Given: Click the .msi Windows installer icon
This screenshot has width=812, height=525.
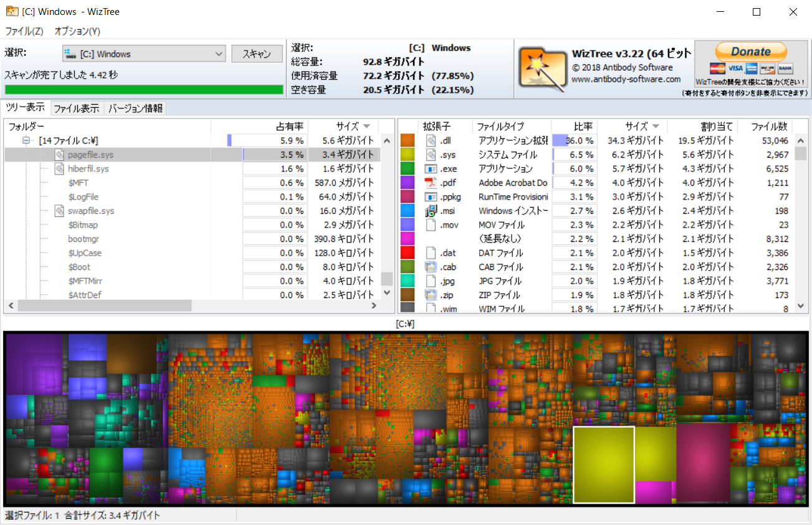Looking at the screenshot, I should point(431,211).
